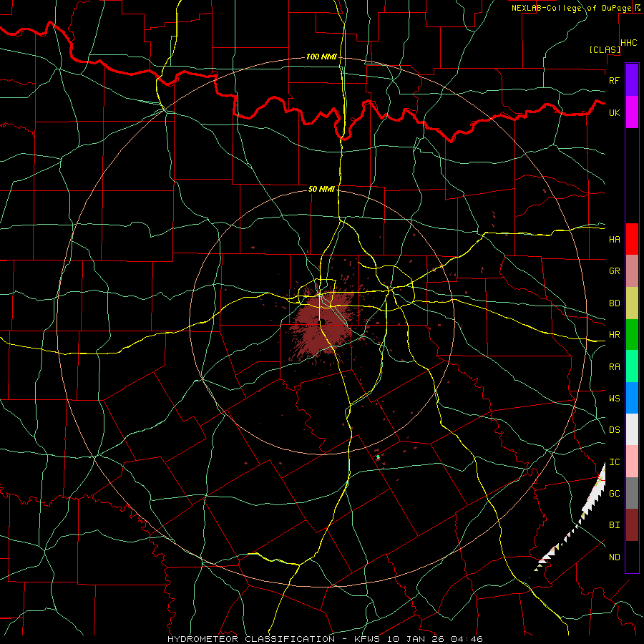
Task: Click the 'DS' legend label
Action: click(614, 430)
